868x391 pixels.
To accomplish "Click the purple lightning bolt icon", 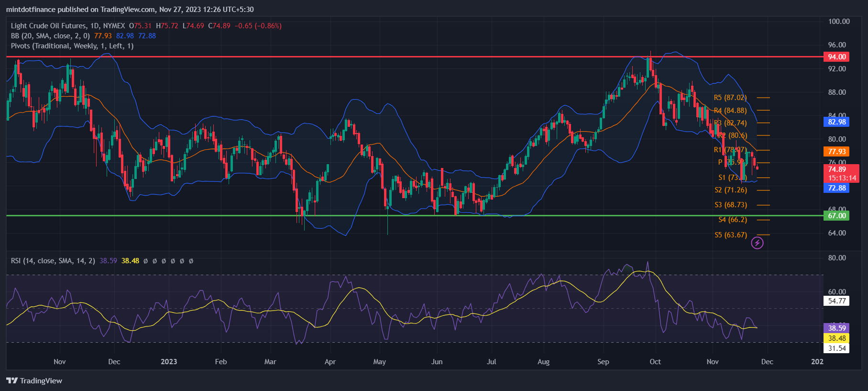I will (x=757, y=243).
